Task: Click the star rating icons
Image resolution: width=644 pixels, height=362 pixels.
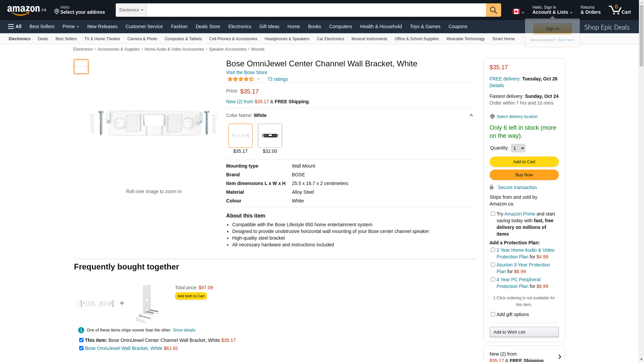Action: tap(240, 79)
